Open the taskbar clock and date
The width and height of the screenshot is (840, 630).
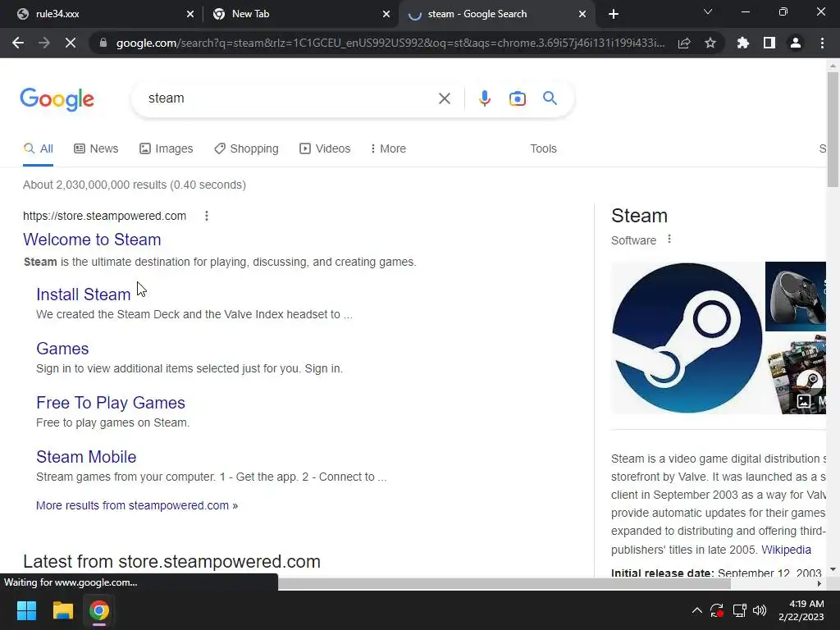tap(801, 610)
